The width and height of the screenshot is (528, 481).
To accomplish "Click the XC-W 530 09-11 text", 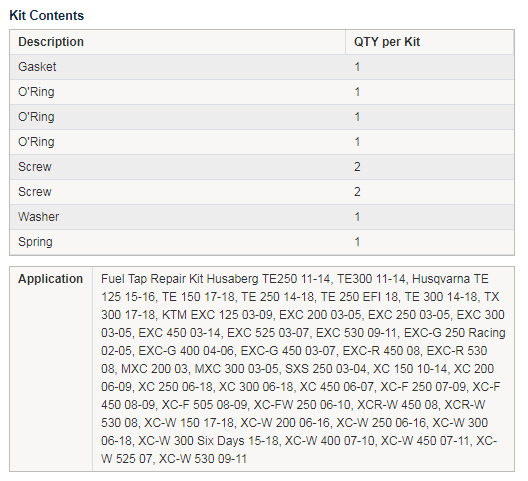I will click(x=203, y=458).
